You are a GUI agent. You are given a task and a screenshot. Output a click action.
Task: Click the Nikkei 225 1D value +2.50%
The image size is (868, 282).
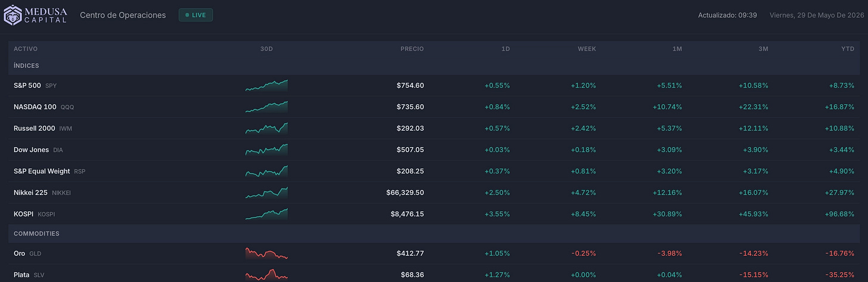pyautogui.click(x=497, y=193)
